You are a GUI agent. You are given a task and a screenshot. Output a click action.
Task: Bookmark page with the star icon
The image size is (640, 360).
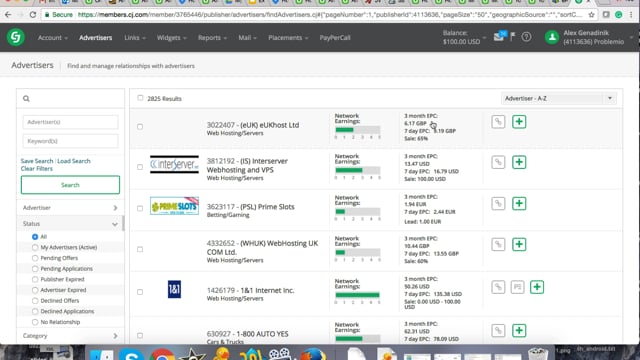click(591, 15)
